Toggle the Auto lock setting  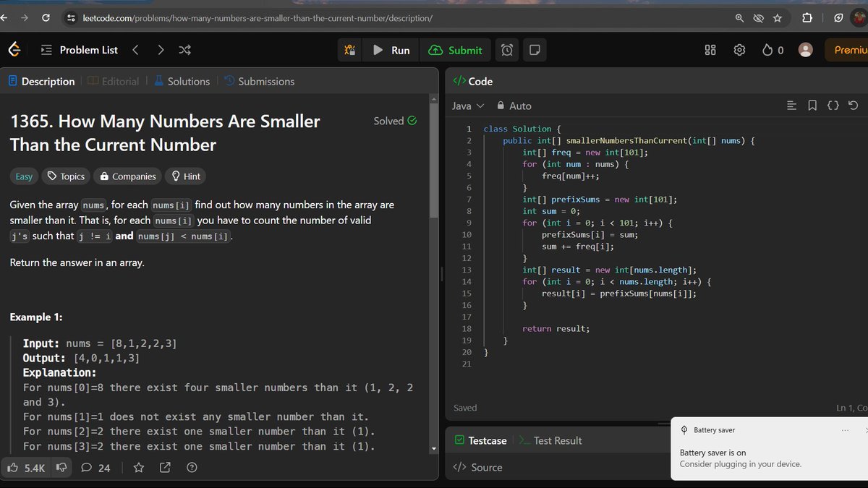coord(514,106)
